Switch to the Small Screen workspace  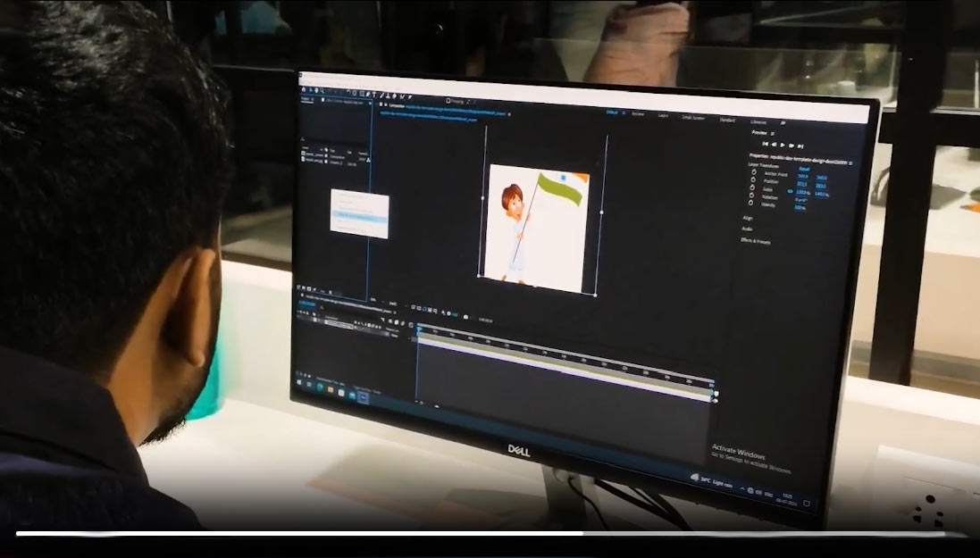click(692, 118)
